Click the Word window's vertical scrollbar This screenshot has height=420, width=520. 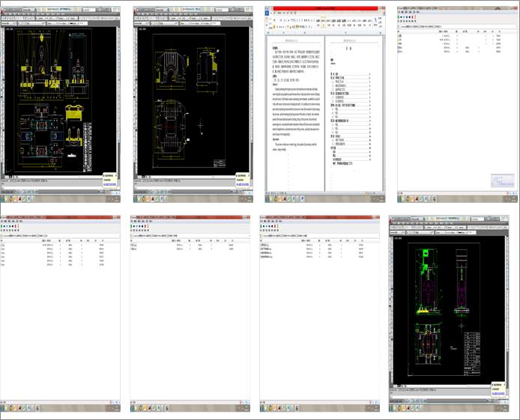click(384, 112)
